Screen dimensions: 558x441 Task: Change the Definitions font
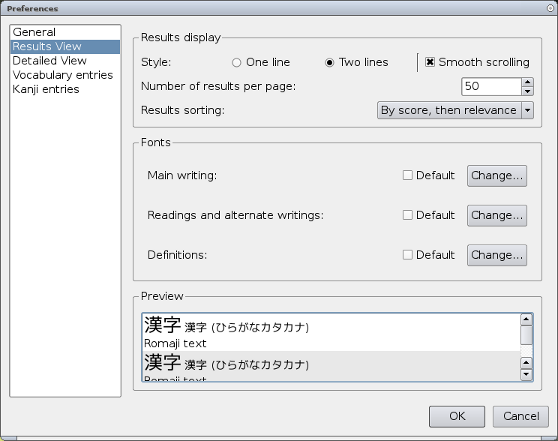[x=497, y=255]
